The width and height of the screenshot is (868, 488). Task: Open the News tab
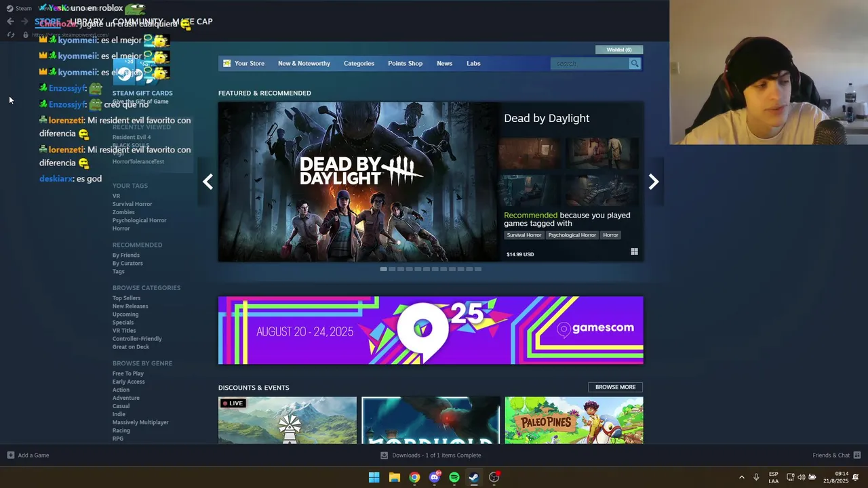tap(444, 64)
